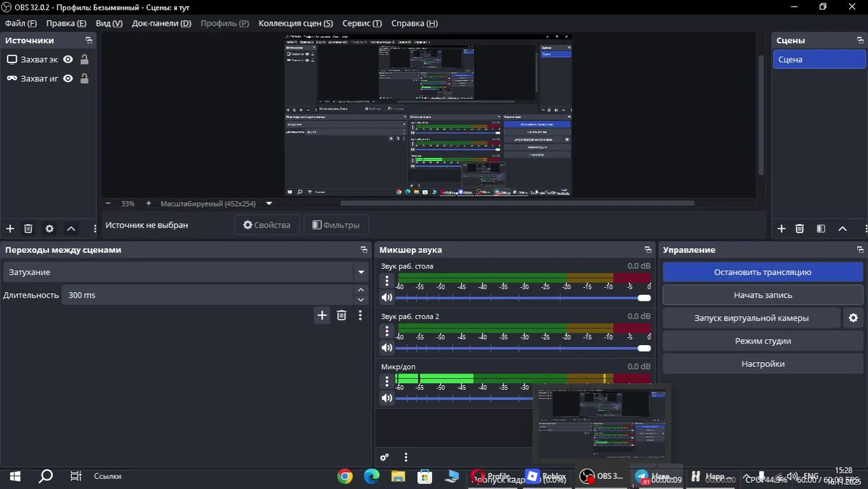Screen dimensions: 868x489
Task: Click Запуск виртуальной камеры button
Action: (751, 318)
